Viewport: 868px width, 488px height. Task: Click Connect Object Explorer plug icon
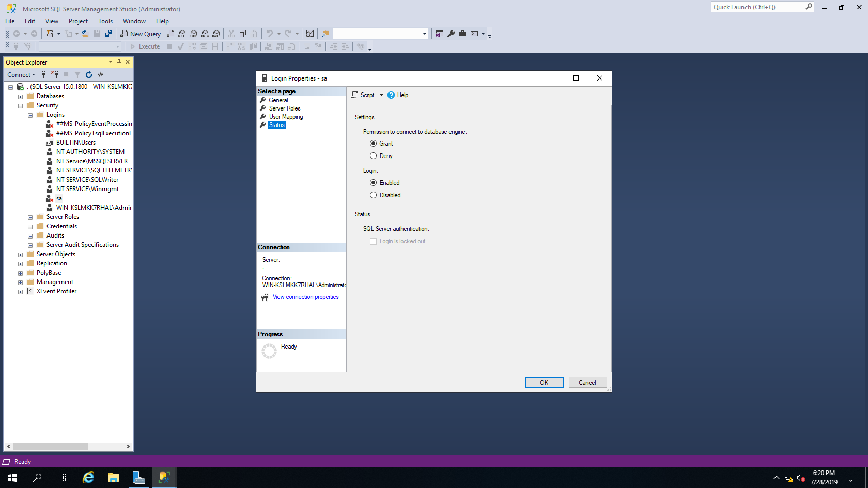[x=43, y=75]
